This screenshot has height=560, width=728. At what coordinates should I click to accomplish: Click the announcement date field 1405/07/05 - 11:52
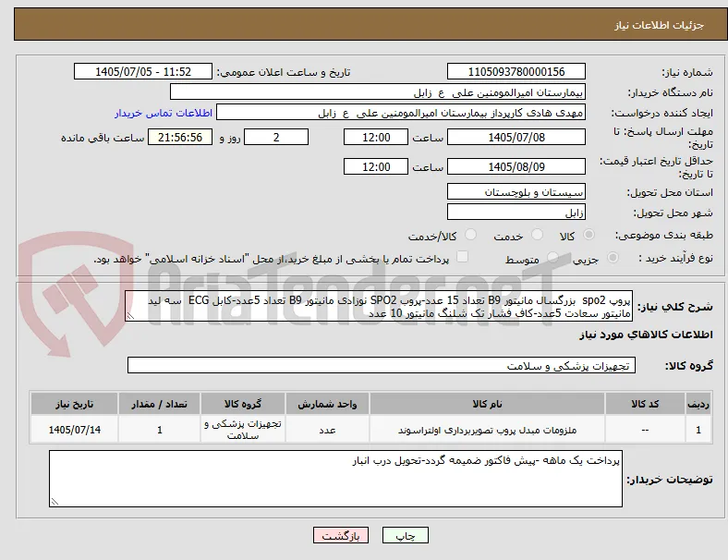click(x=143, y=71)
